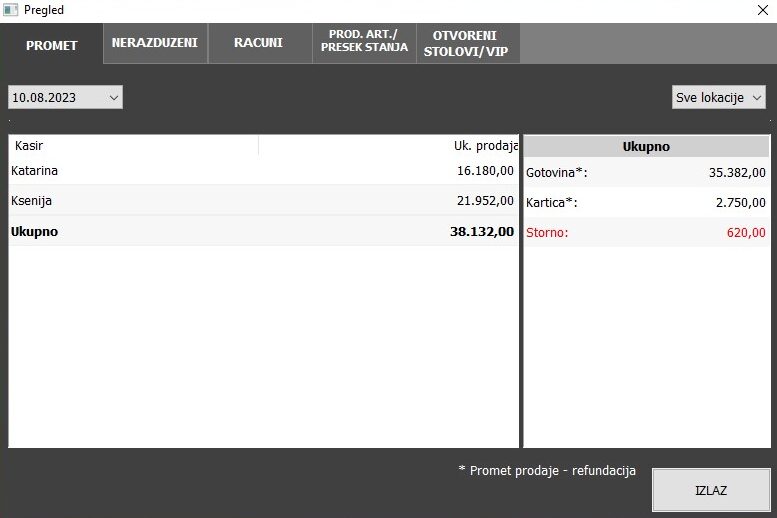
Task: Select the Katarina cashier row
Action: 263,171
